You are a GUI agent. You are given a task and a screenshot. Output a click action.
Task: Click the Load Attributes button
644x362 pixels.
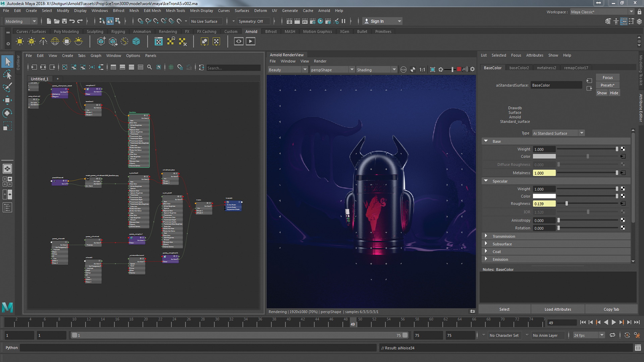(557, 309)
